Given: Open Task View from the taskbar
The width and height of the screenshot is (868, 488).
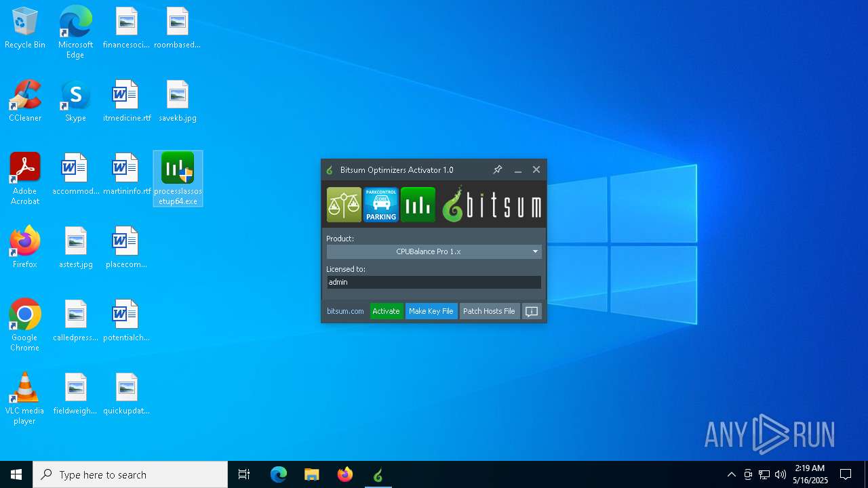Looking at the screenshot, I should [x=244, y=474].
